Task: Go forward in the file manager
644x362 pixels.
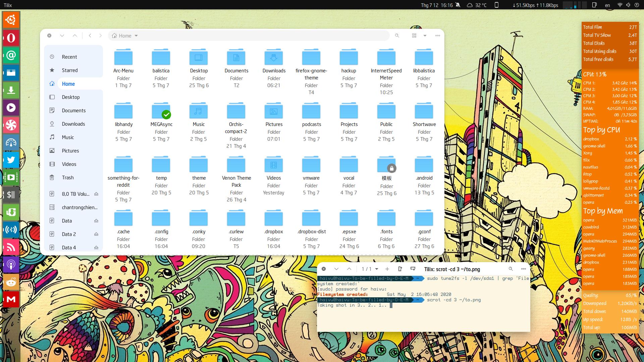Action: pyautogui.click(x=100, y=36)
